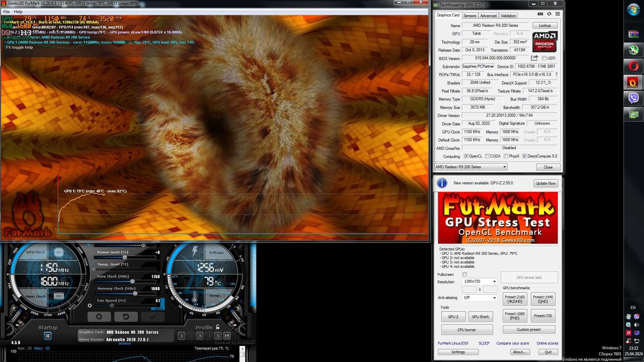Open the Resolution 1280x720 dropdown

click(480, 282)
